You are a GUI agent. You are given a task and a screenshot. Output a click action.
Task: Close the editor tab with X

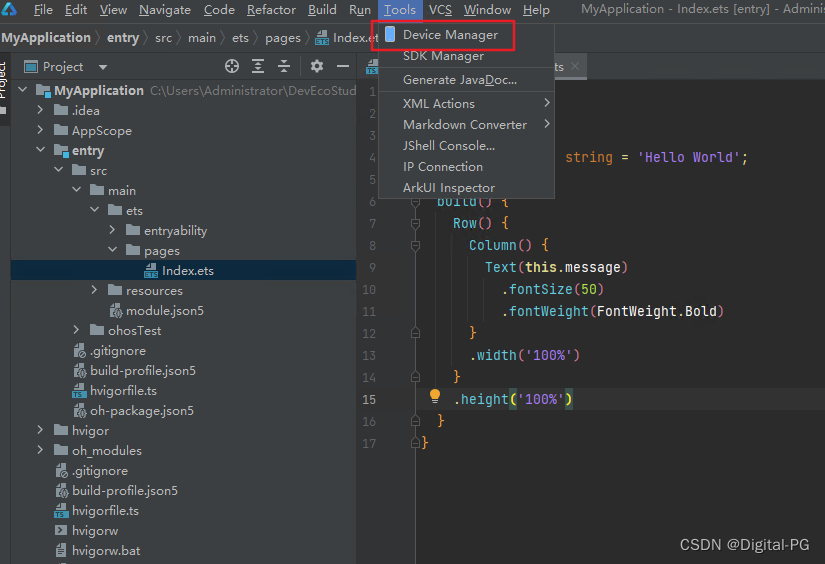[x=575, y=66]
